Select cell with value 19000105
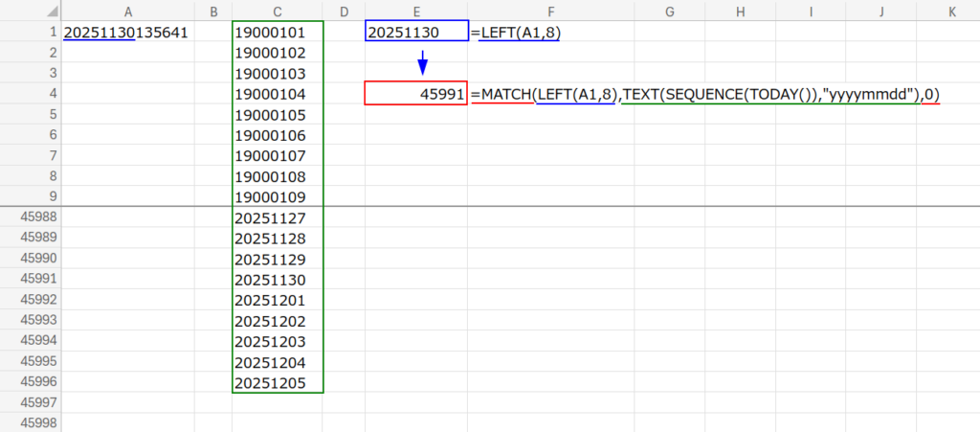 point(277,115)
